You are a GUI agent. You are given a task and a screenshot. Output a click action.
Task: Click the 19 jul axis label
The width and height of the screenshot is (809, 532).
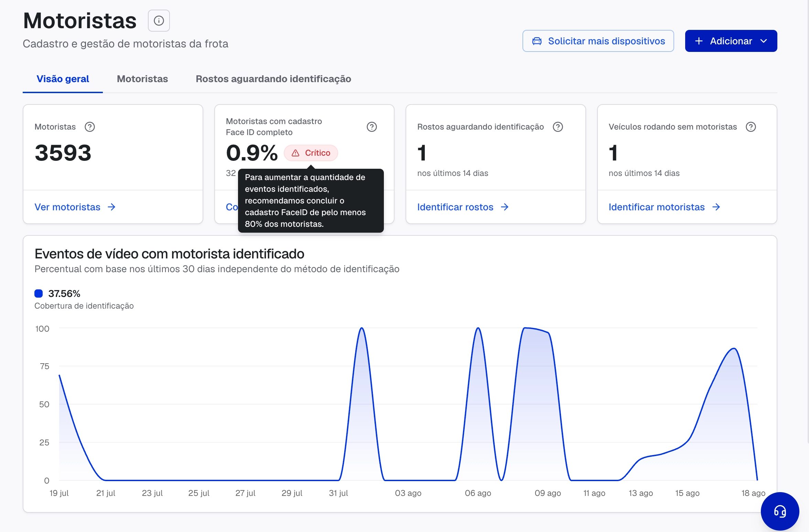[59, 493]
